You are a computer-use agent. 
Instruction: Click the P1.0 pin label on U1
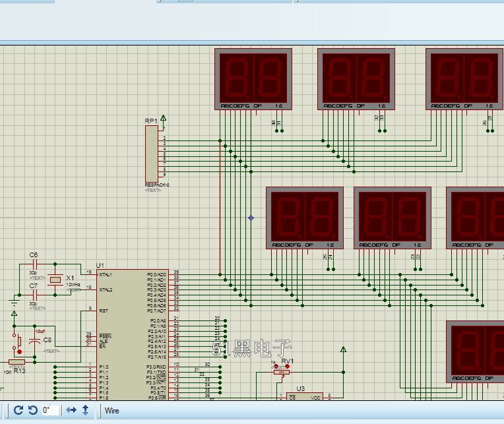[x=104, y=367]
